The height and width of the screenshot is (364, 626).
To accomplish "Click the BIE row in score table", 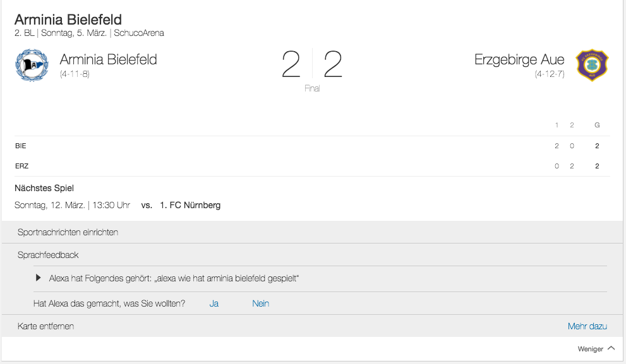I will (21, 146).
